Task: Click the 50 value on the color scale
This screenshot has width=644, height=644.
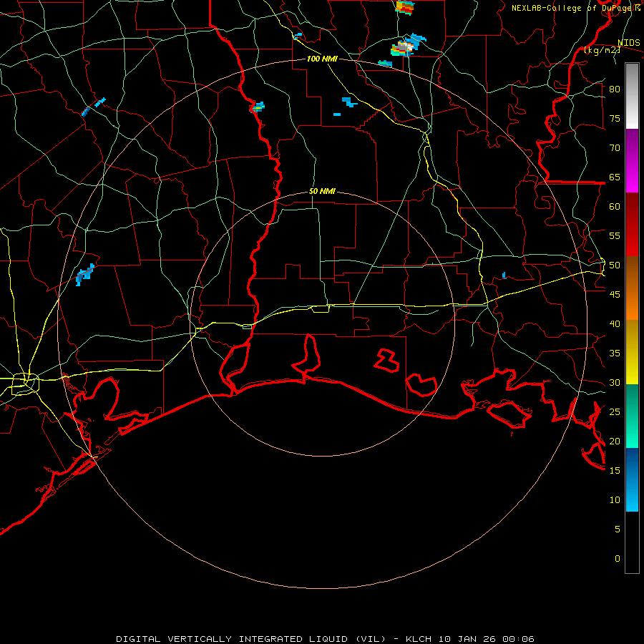Action: tap(615, 265)
